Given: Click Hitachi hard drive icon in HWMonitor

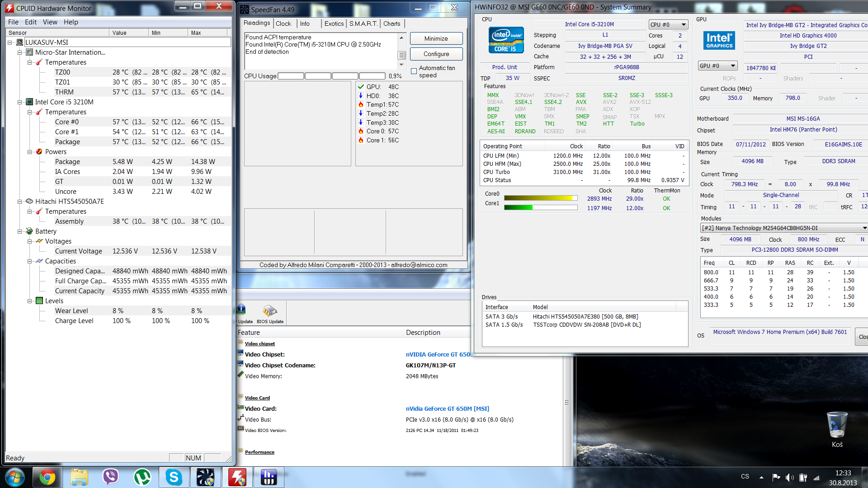Looking at the screenshot, I should pyautogui.click(x=29, y=201).
